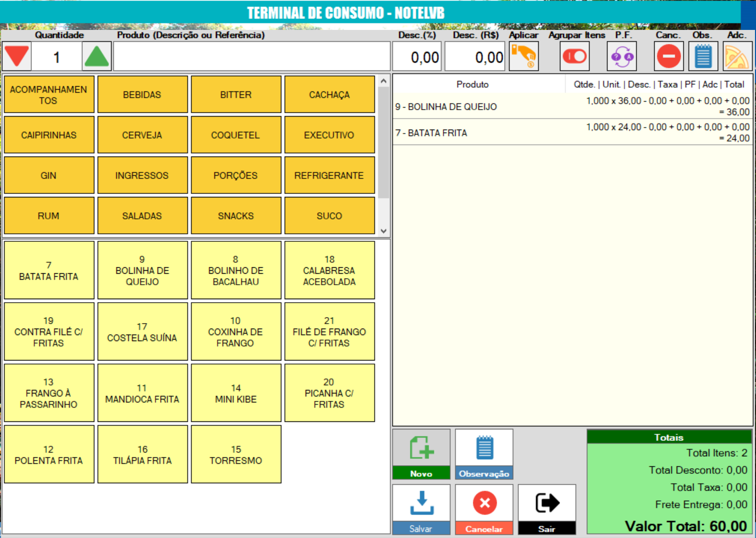
Task: Increase quantity with green up arrow
Action: coord(96,56)
